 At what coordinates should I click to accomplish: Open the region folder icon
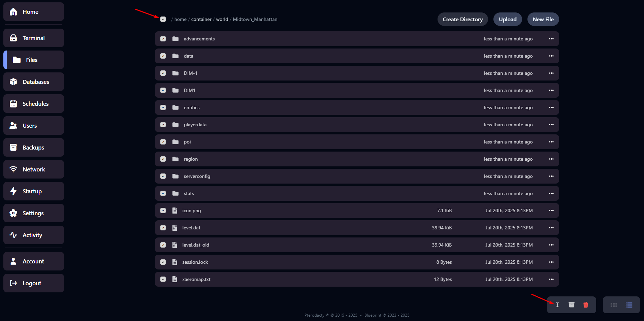coord(175,159)
